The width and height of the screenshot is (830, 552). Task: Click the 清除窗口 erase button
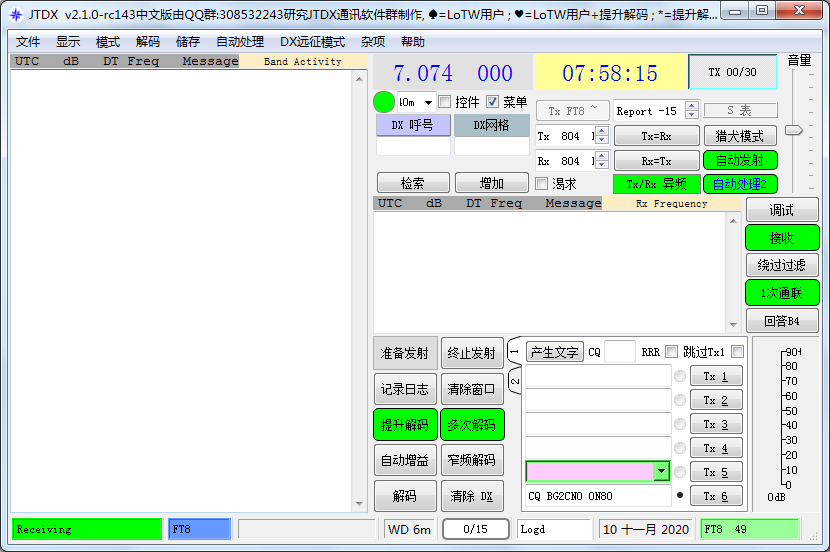point(472,389)
